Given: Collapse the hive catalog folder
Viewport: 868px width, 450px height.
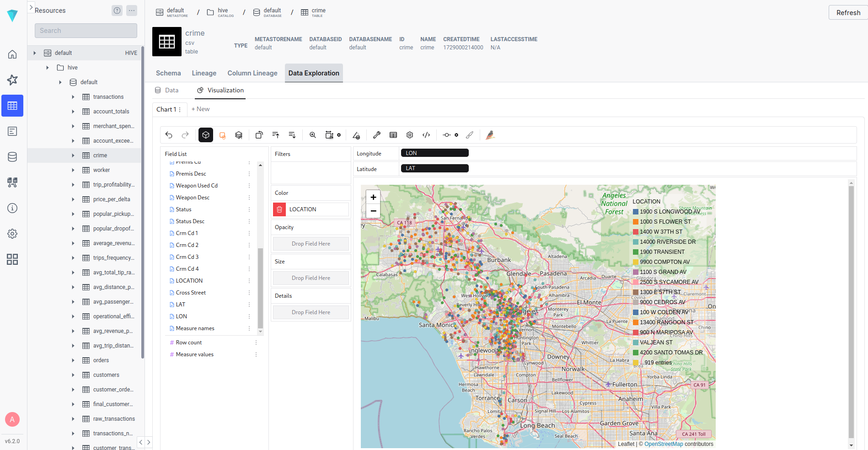Looking at the screenshot, I should click(48, 67).
